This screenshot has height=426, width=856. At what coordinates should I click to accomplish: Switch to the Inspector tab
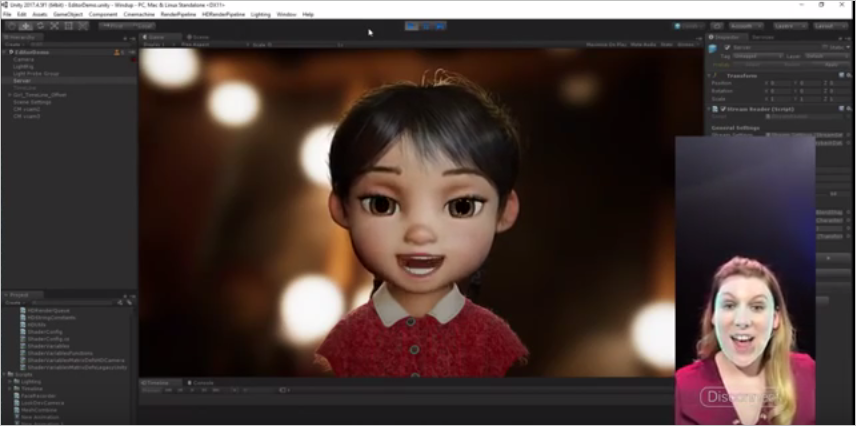[727, 37]
